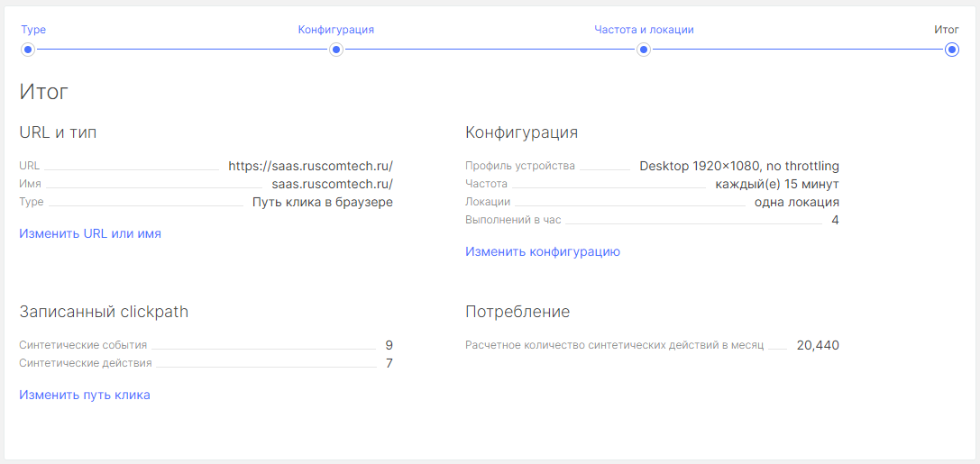Click the каждый(е) 15 минут frequency value
The image size is (980, 464).
click(776, 184)
